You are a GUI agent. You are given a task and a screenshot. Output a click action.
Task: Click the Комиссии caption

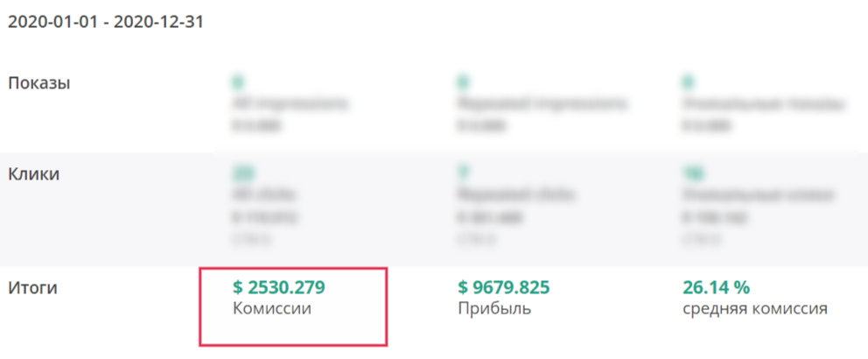point(272,308)
